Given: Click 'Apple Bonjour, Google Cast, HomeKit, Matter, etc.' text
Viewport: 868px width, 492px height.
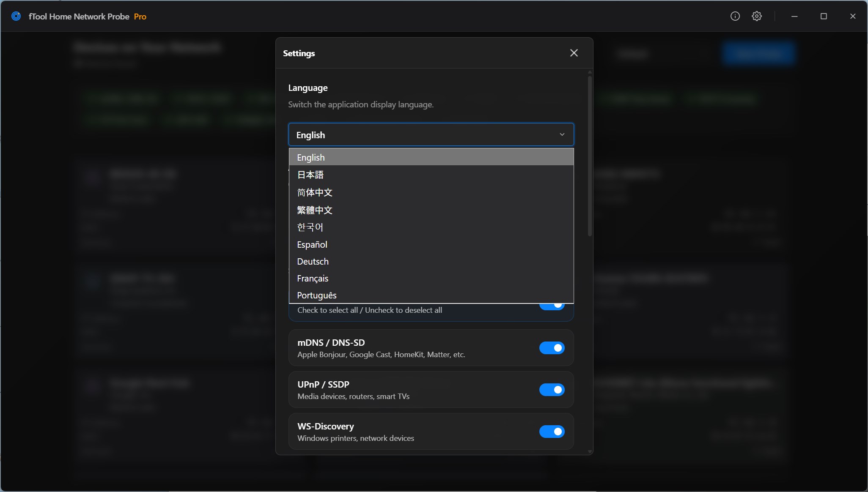Looking at the screenshot, I should [x=381, y=354].
